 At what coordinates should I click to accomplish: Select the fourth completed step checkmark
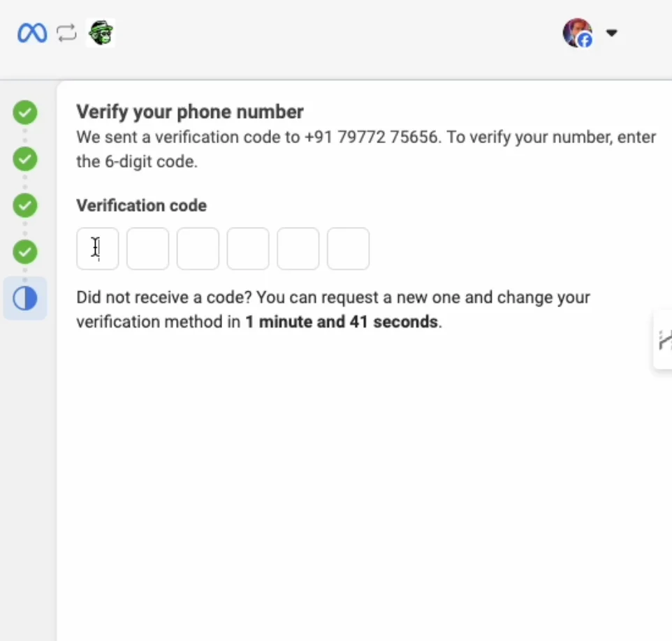point(25,252)
